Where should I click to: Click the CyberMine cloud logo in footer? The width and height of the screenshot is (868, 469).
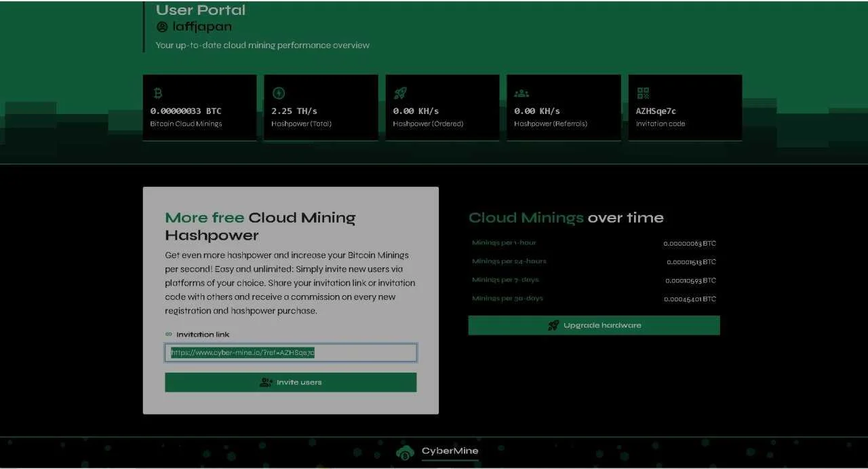(406, 452)
